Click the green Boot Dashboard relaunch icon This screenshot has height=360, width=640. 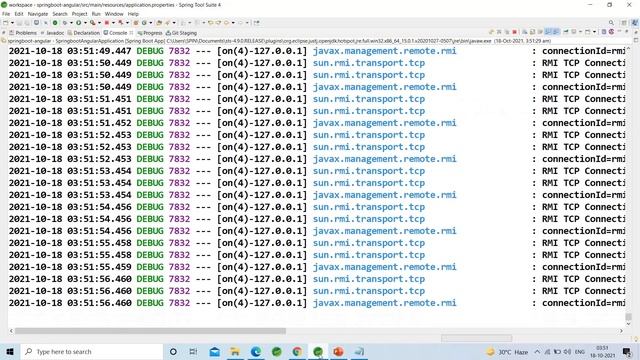pos(55,23)
